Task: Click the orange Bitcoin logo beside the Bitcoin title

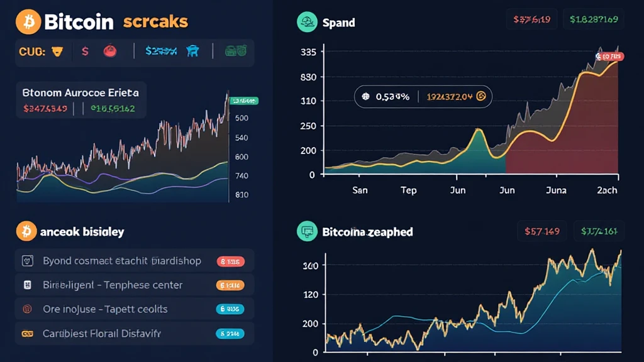Action: pyautogui.click(x=28, y=23)
